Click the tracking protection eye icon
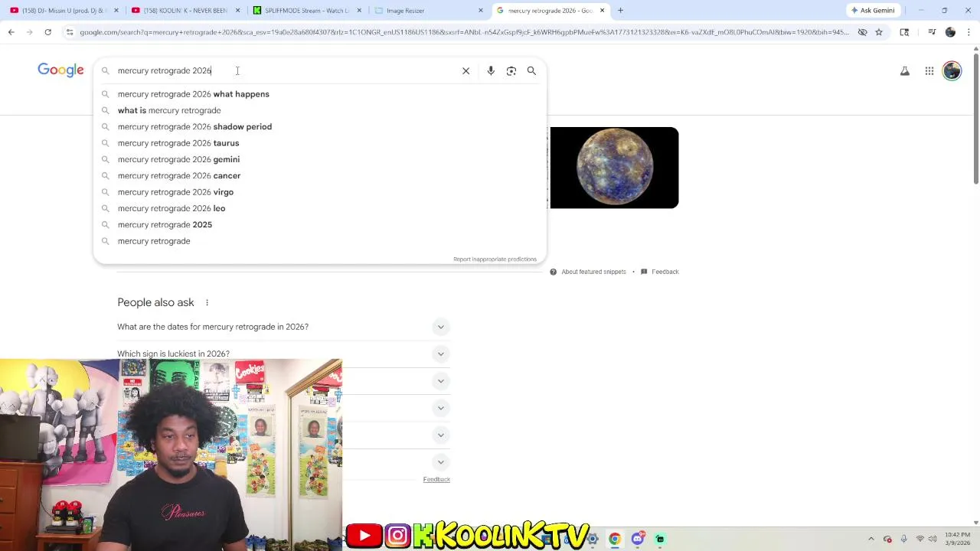This screenshot has height=551, width=980. (x=862, y=32)
